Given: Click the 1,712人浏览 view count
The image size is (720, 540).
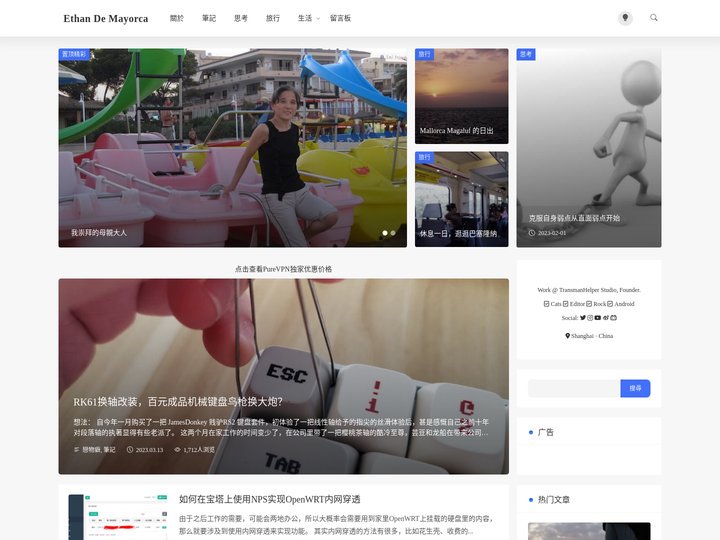Looking at the screenshot, I should tap(199, 450).
